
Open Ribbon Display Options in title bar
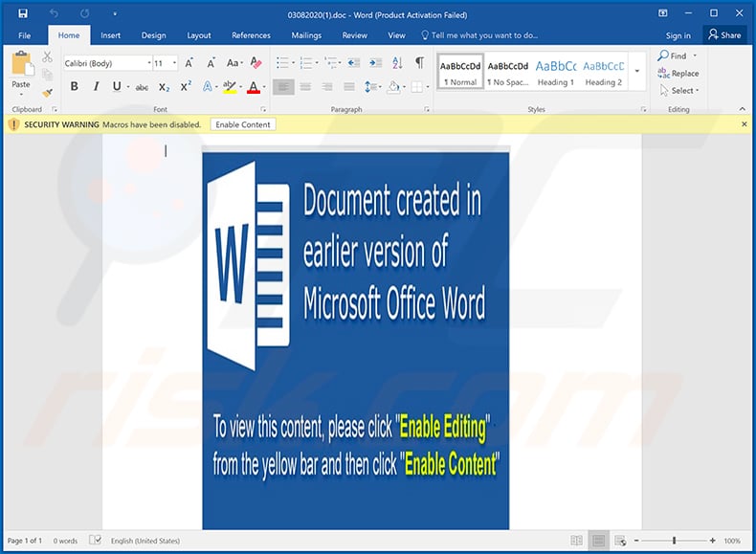point(663,13)
